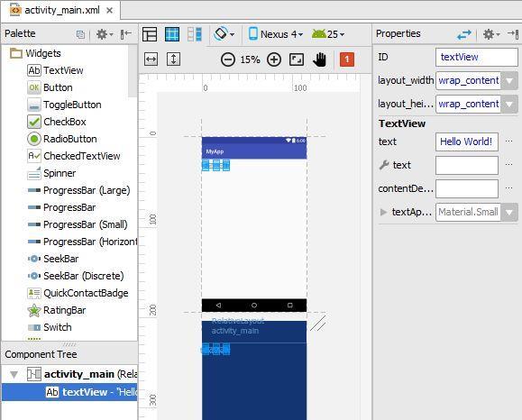522x420 pixels.
Task: Select ProgressBar (Horizontal) widget
Action: (82, 242)
